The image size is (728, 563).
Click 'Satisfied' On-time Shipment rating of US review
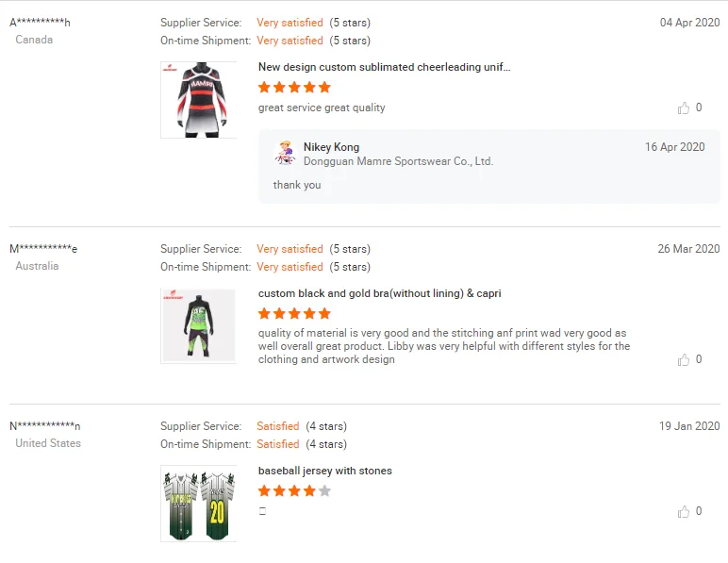point(277,444)
